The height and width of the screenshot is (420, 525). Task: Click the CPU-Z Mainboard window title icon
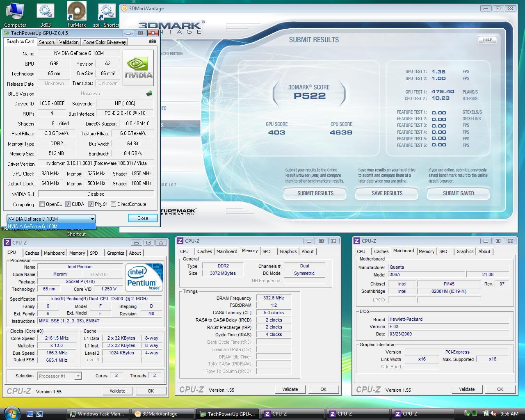[357, 241]
